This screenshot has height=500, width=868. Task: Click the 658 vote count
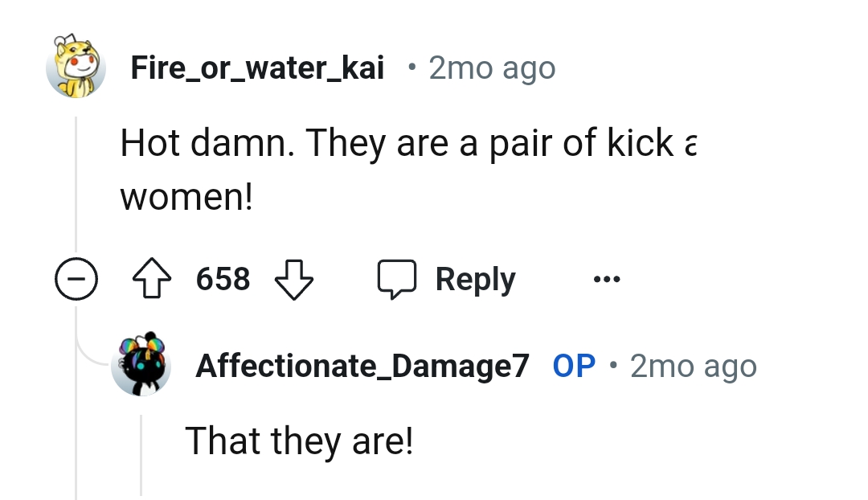pyautogui.click(x=223, y=279)
